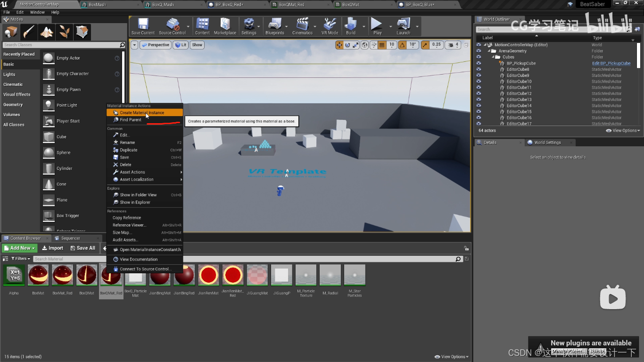Toggle visibility eye for EditorCube8

479,69
